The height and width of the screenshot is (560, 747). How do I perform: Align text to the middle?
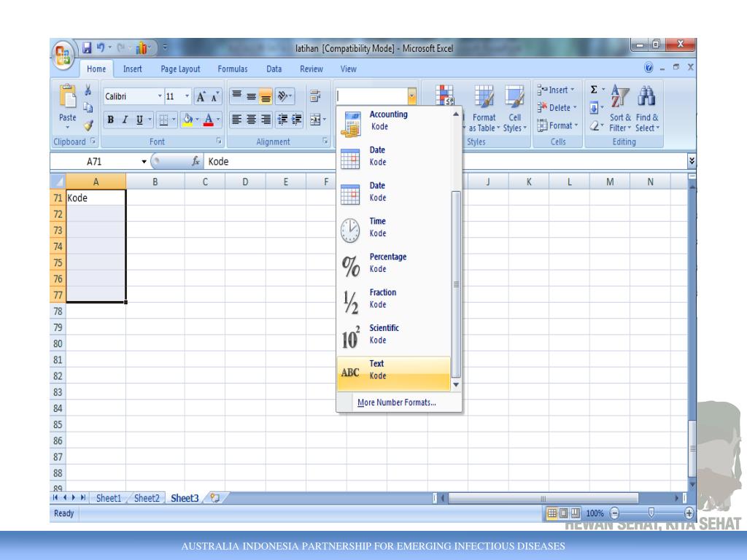click(251, 96)
